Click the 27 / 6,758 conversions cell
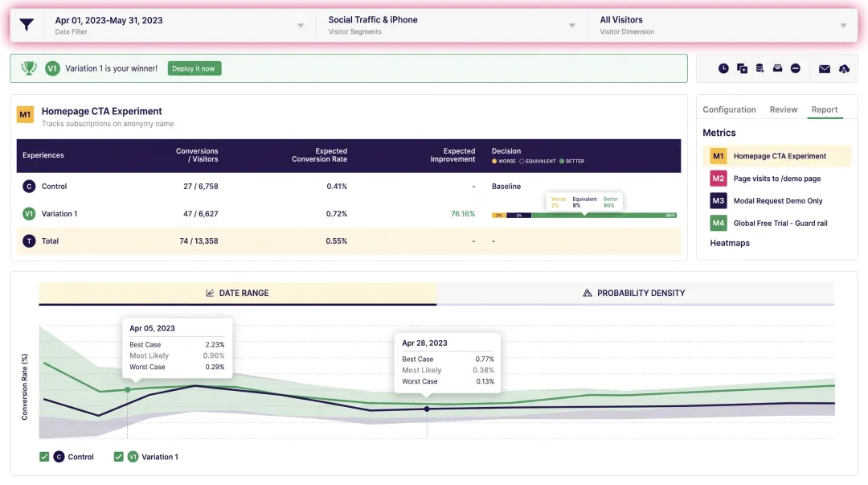868x485 pixels. 200,187
